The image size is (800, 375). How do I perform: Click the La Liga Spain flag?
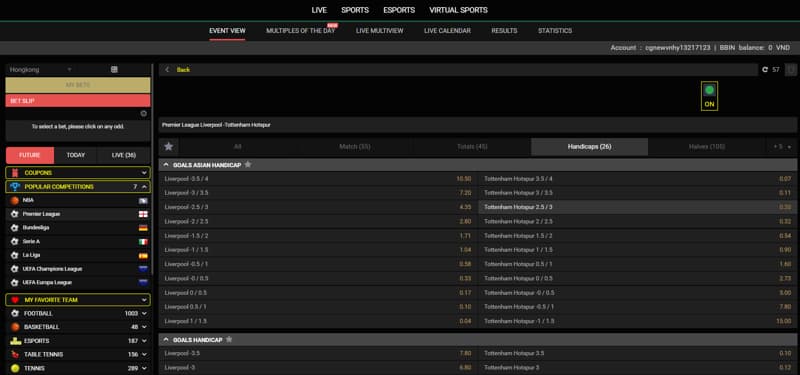tap(143, 255)
